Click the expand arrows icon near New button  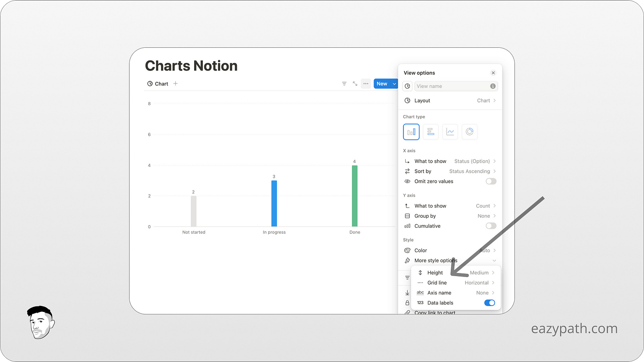coord(355,84)
